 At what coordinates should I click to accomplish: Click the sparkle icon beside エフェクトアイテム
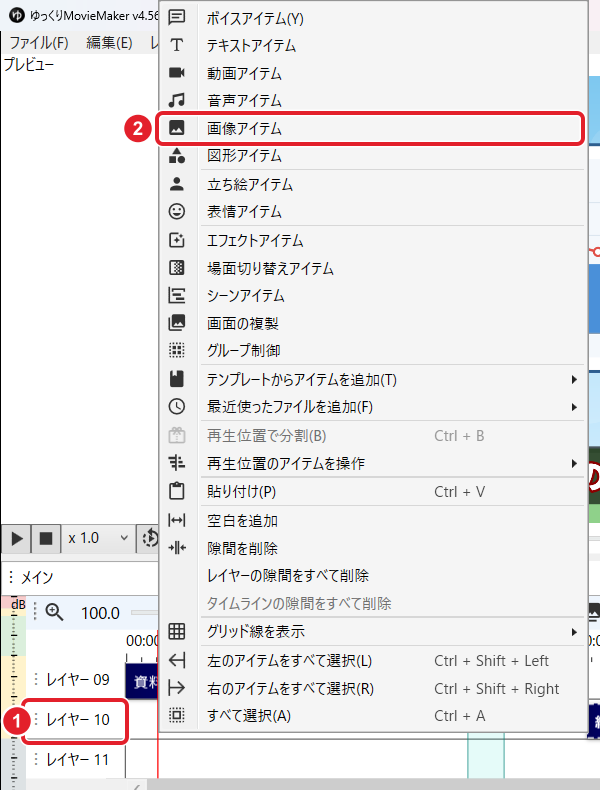pos(176,240)
